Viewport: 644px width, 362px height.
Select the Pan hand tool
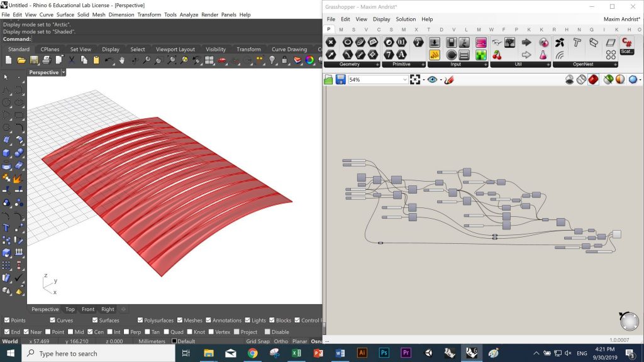pos(121,60)
